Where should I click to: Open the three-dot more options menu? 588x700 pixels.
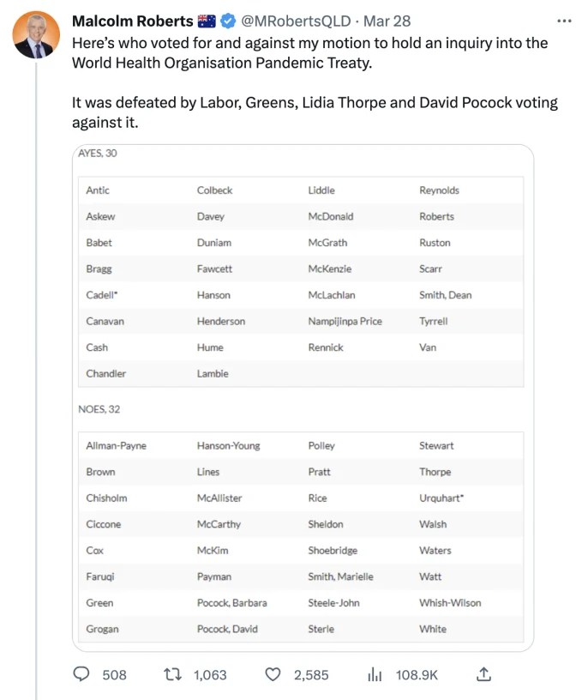click(563, 21)
